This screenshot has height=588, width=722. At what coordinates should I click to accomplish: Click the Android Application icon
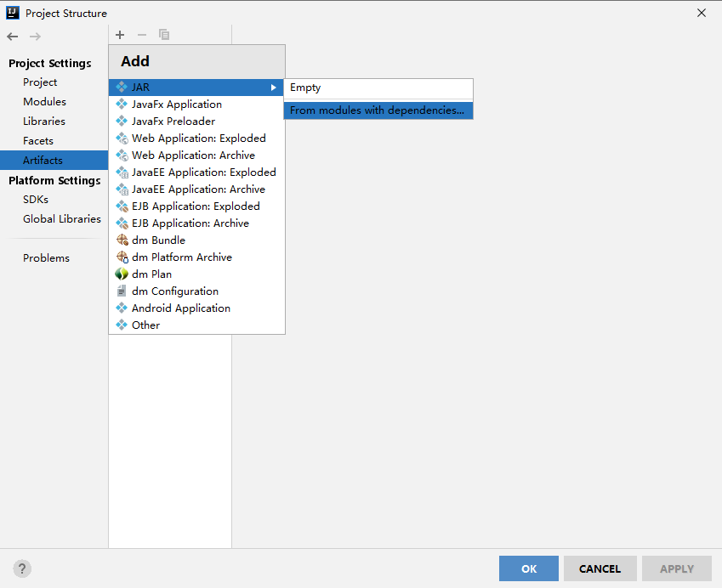click(122, 308)
